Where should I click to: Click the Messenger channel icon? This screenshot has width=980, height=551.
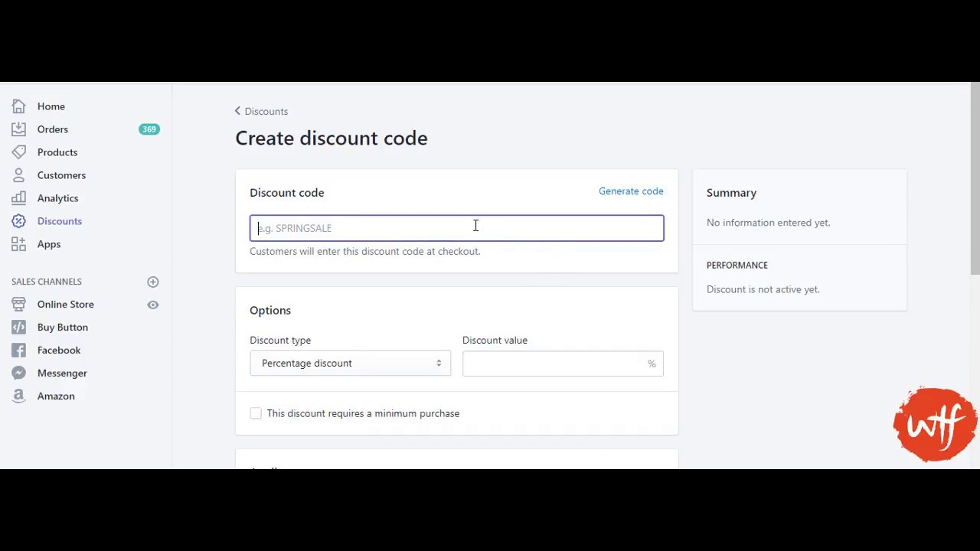tap(19, 373)
